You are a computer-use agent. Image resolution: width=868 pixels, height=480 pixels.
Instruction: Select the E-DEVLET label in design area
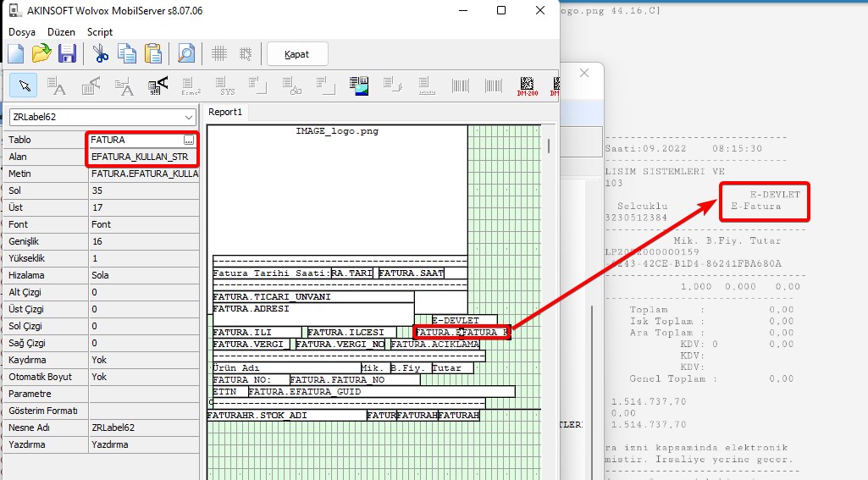(x=464, y=321)
